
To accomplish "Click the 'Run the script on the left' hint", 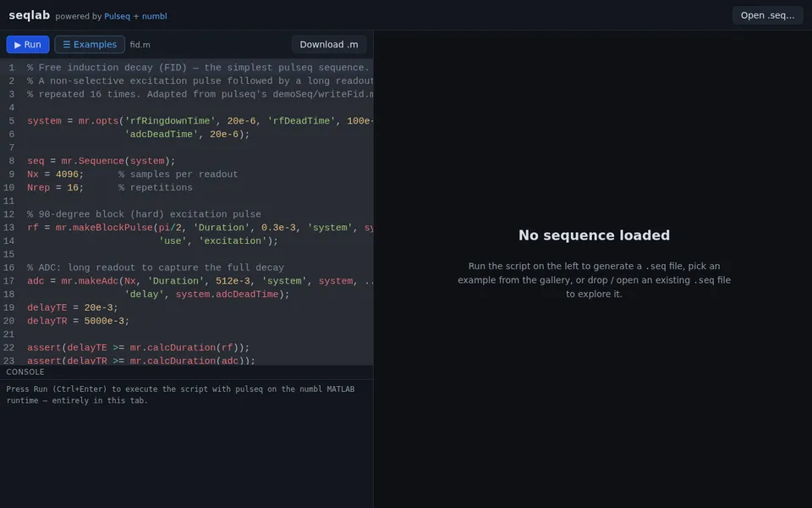I will [x=594, y=280].
